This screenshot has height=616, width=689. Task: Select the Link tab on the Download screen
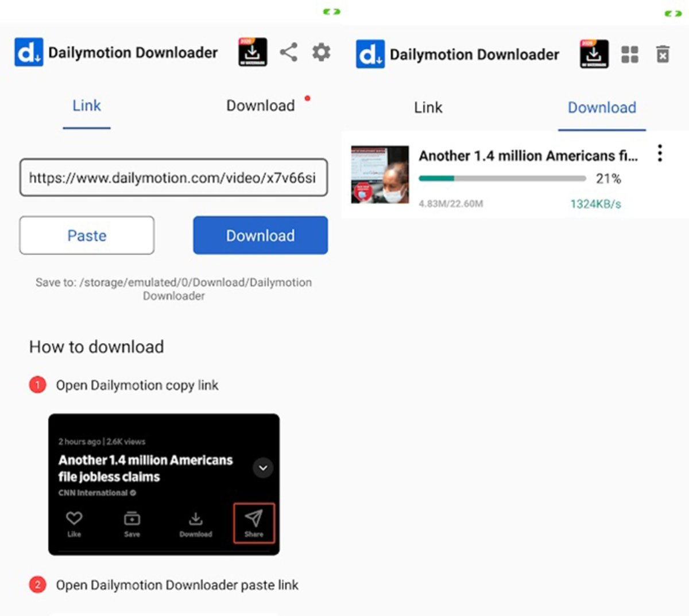(x=427, y=107)
